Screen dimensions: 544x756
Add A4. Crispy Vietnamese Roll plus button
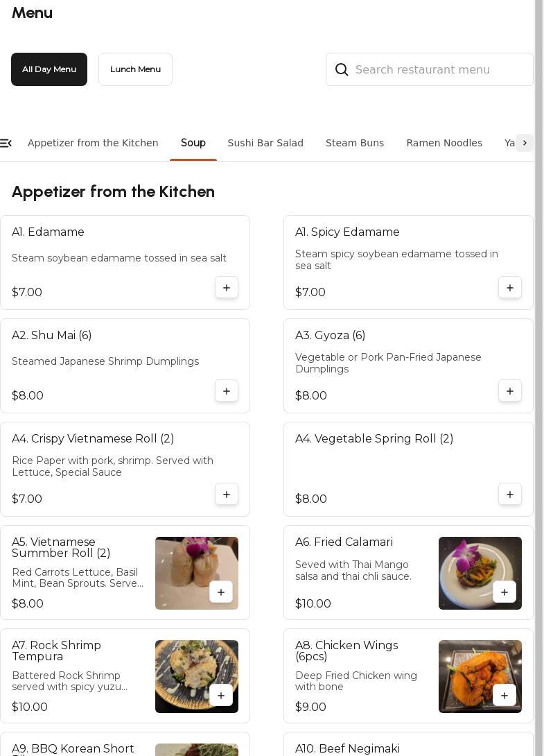pyautogui.click(x=227, y=495)
